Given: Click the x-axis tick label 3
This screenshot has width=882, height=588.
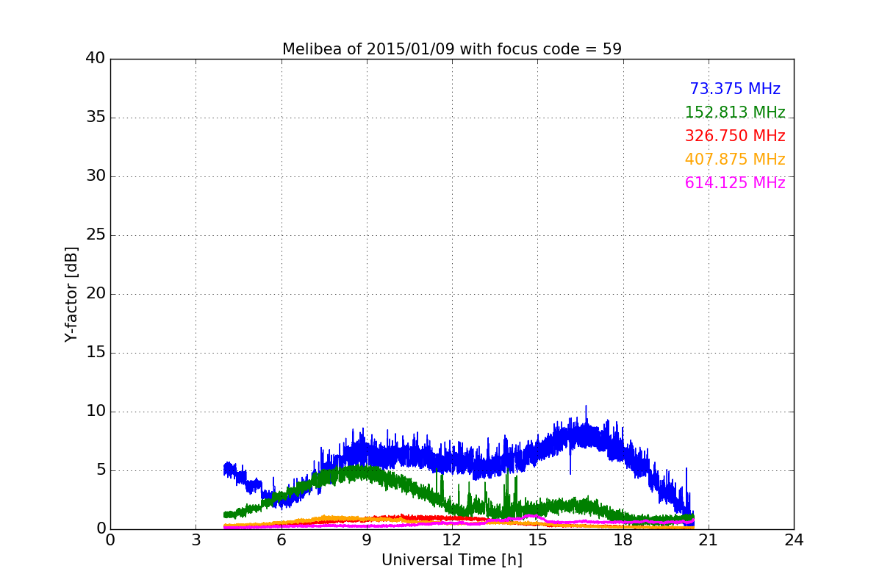Looking at the screenshot, I should (x=196, y=540).
